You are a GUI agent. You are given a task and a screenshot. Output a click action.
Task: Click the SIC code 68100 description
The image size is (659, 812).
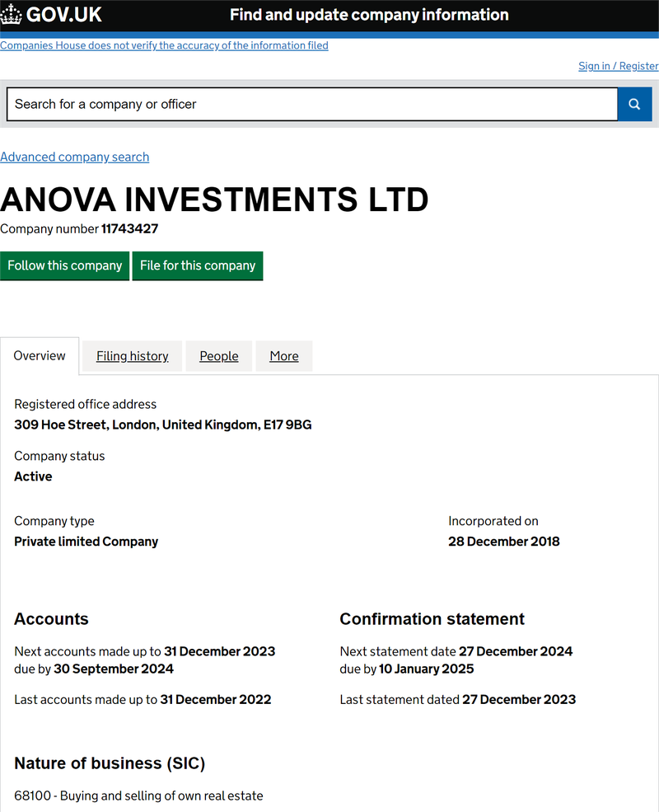tap(138, 796)
